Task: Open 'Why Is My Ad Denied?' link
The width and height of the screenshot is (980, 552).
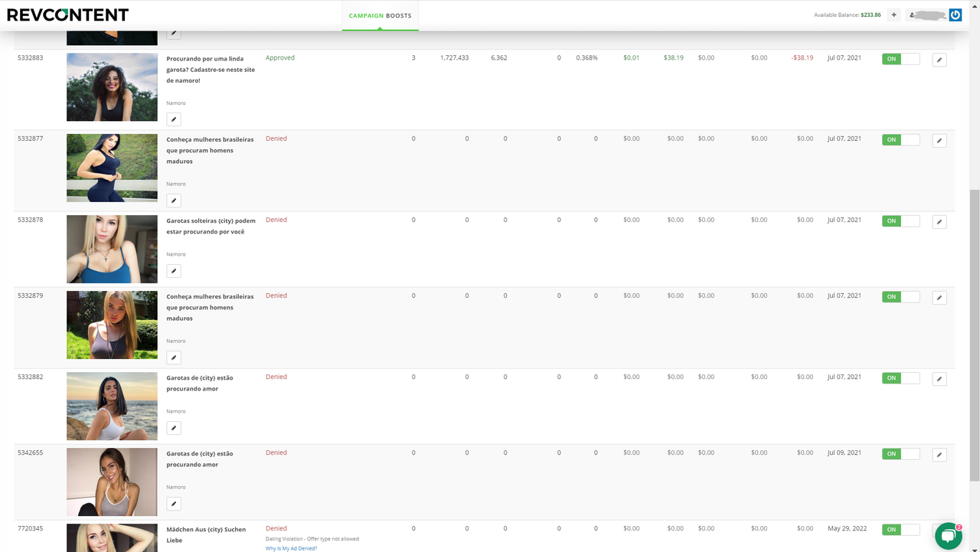Action: pos(291,548)
